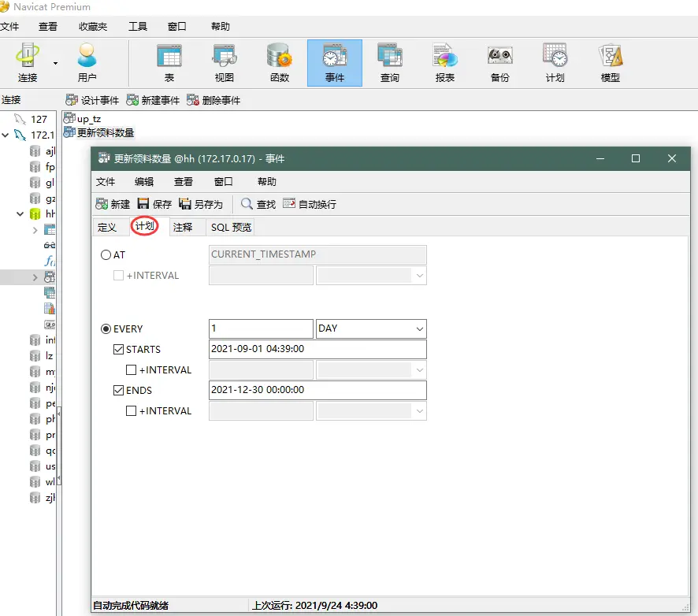The width and height of the screenshot is (698, 616).
Task: Select the ajl database in tree
Action: 43,151
